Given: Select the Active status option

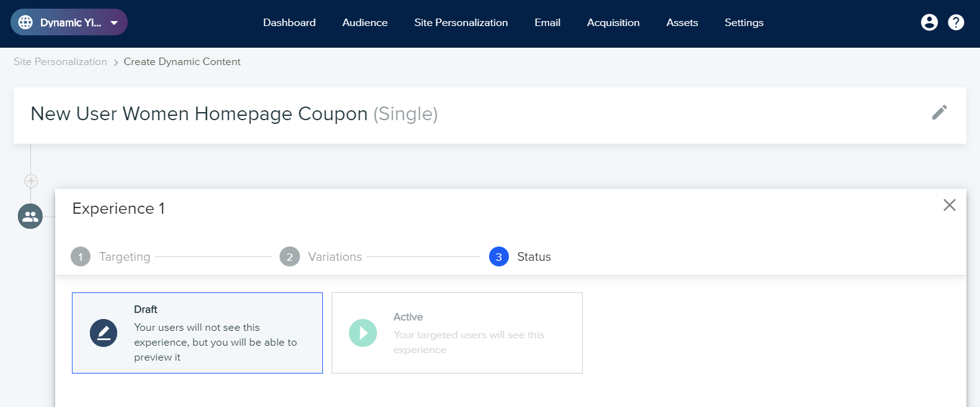Looking at the screenshot, I should pyautogui.click(x=457, y=333).
